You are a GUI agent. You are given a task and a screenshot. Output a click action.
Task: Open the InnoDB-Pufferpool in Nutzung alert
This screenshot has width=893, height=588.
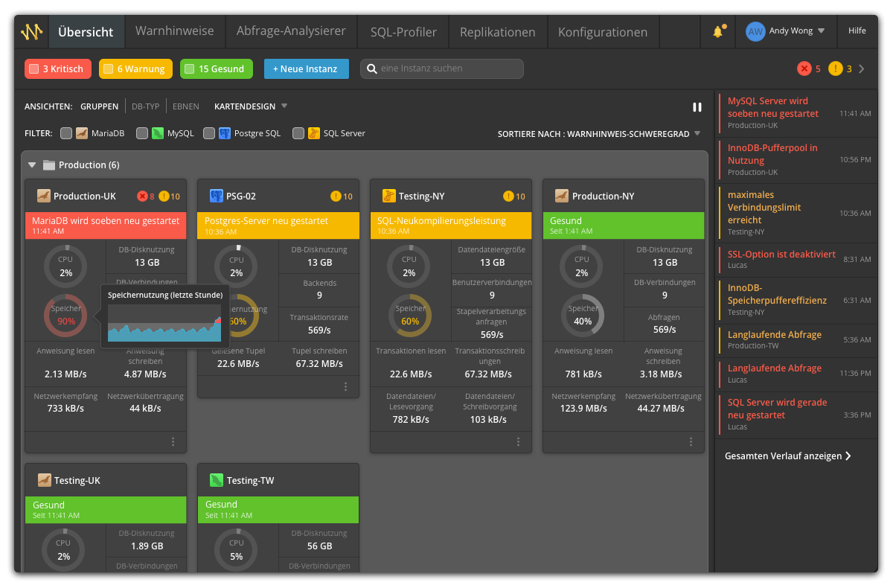(x=796, y=159)
